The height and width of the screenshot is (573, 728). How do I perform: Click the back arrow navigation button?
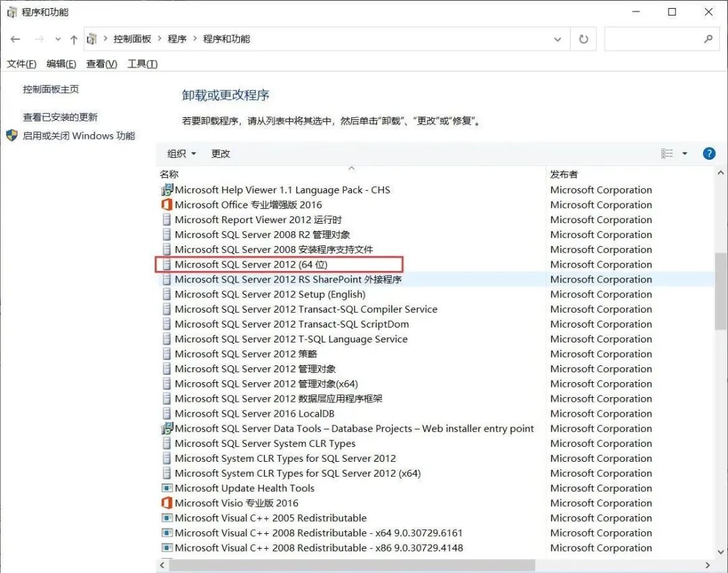point(16,39)
